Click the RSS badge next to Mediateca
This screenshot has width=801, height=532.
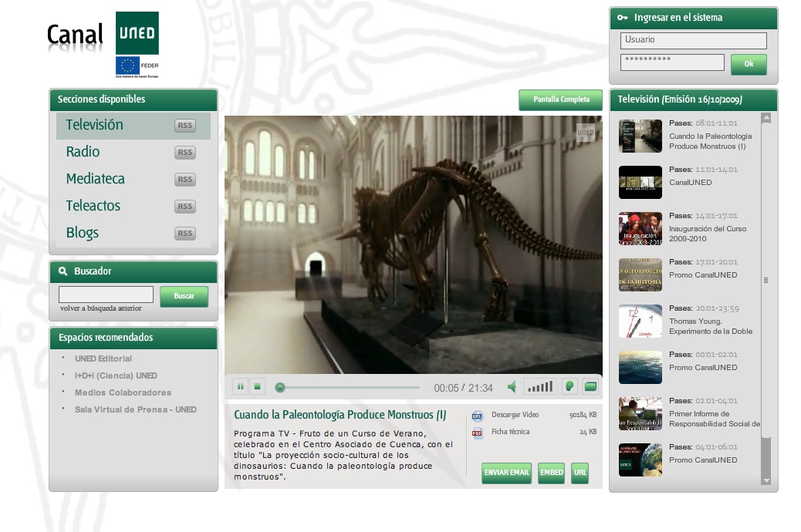click(184, 180)
